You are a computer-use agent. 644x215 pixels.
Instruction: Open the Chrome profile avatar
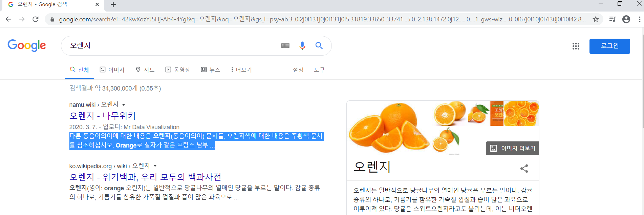click(x=626, y=19)
